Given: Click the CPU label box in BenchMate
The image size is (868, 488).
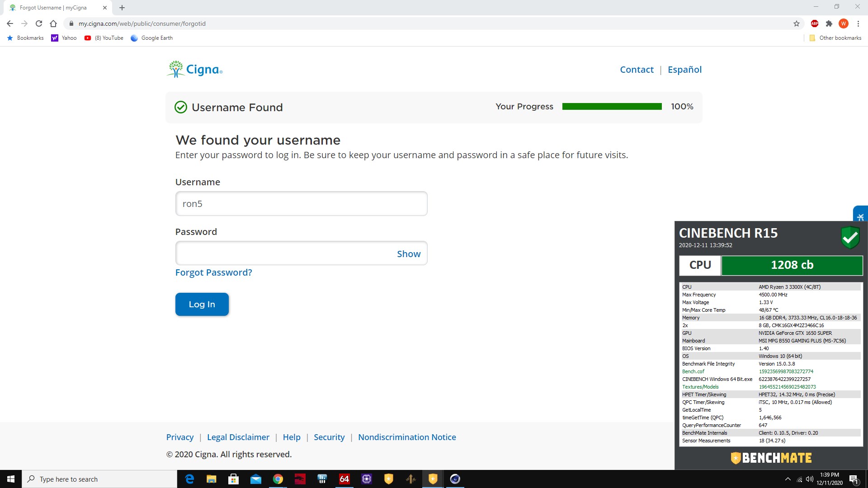Looking at the screenshot, I should pos(700,265).
